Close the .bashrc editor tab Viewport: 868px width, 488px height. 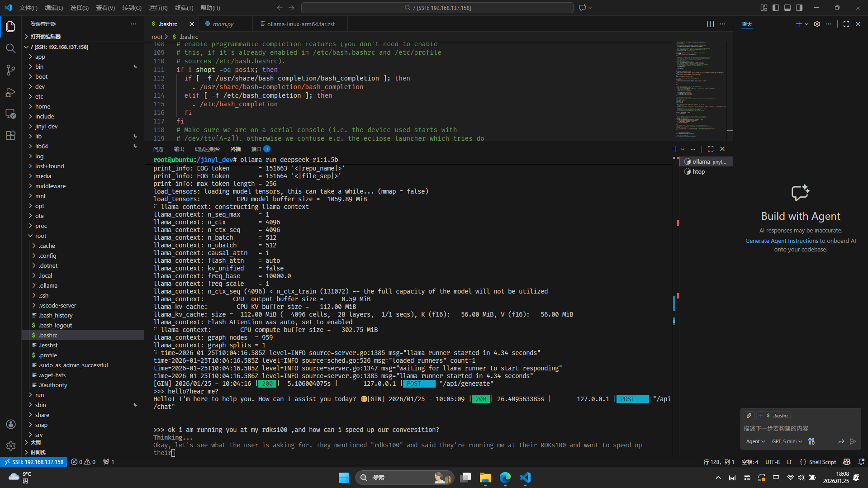coord(192,24)
